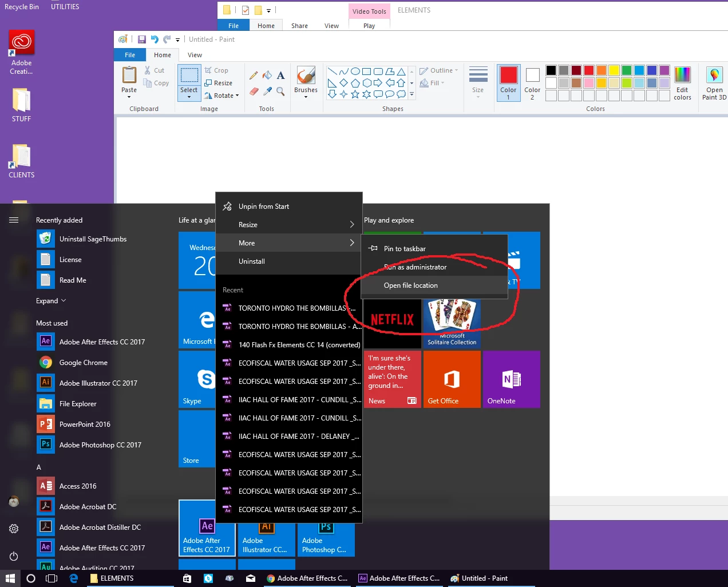Viewport: 728px width, 587px height.
Task: Open Edit colors in Paint
Action: 682,83
